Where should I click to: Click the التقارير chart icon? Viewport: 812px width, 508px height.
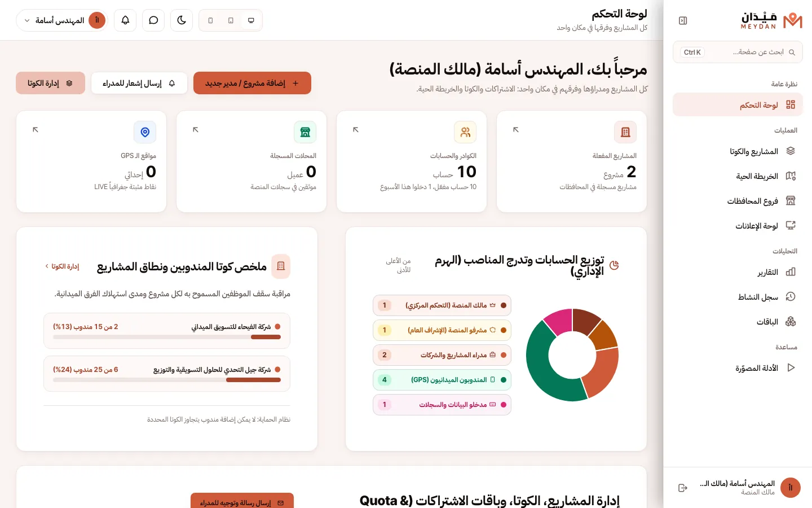point(791,272)
